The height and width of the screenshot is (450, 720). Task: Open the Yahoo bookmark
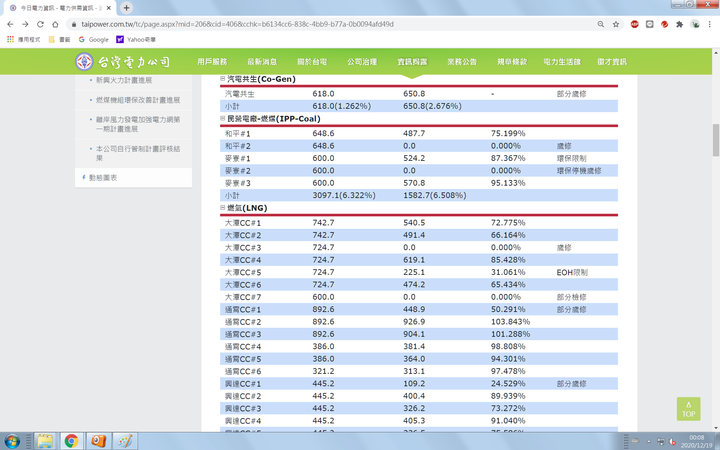click(136, 39)
